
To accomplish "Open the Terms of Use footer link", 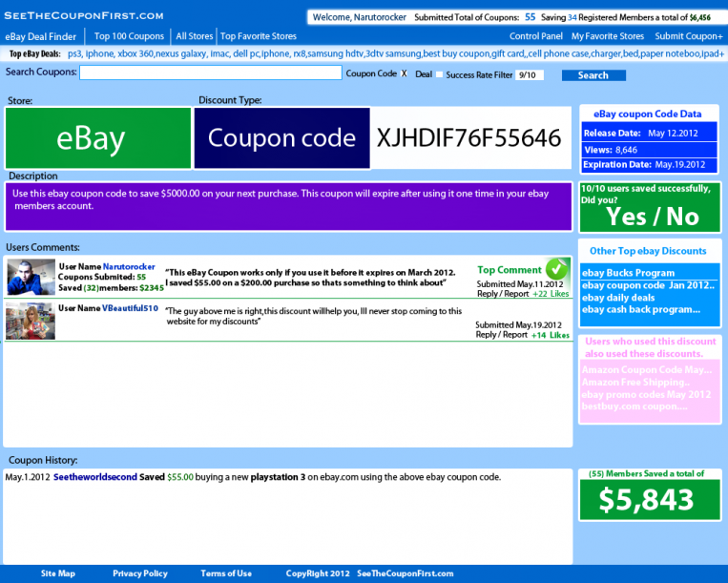I will tap(226, 573).
